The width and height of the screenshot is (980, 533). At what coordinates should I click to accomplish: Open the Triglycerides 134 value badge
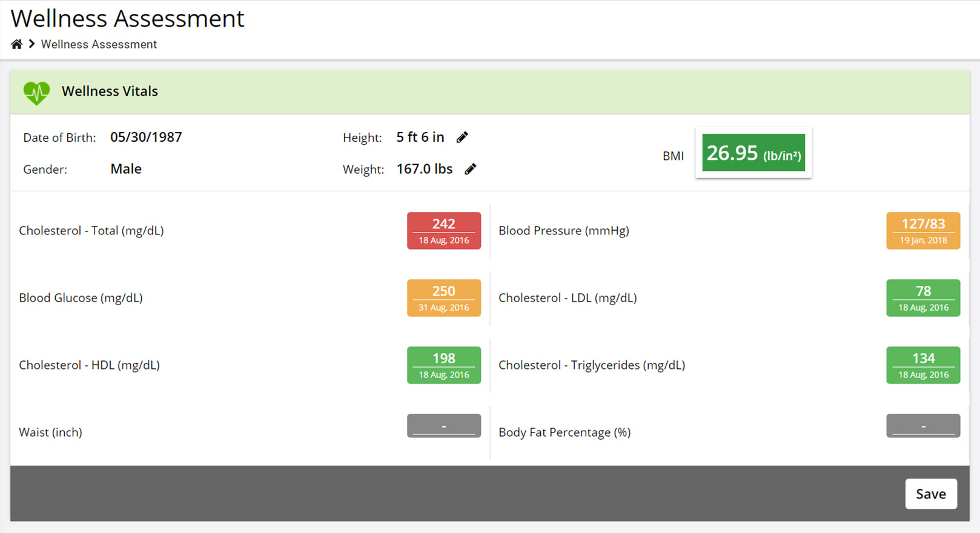(x=923, y=365)
